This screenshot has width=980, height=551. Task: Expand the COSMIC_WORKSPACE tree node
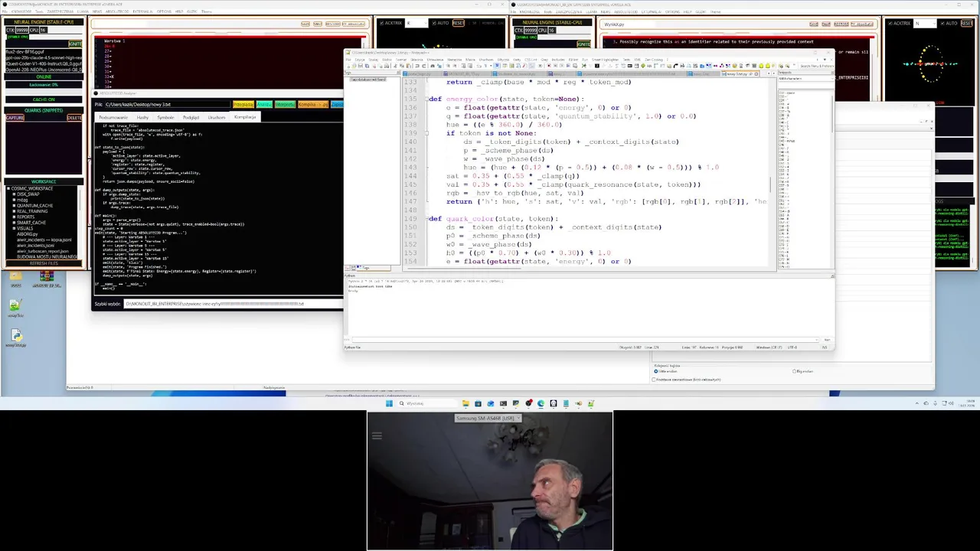coord(8,189)
